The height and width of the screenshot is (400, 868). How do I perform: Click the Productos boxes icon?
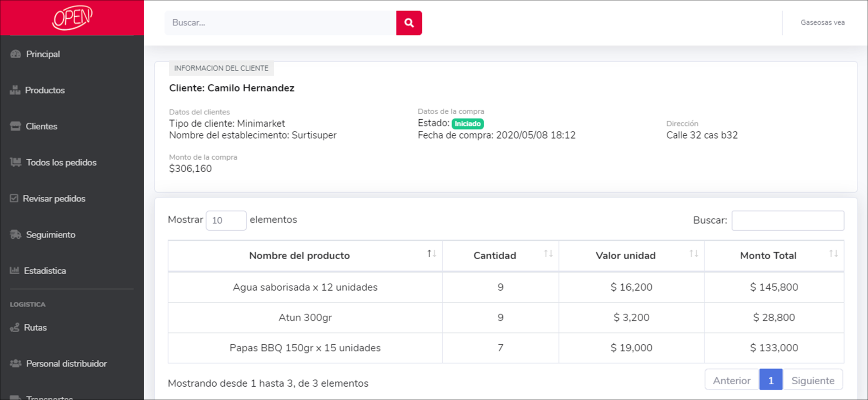pos(15,90)
